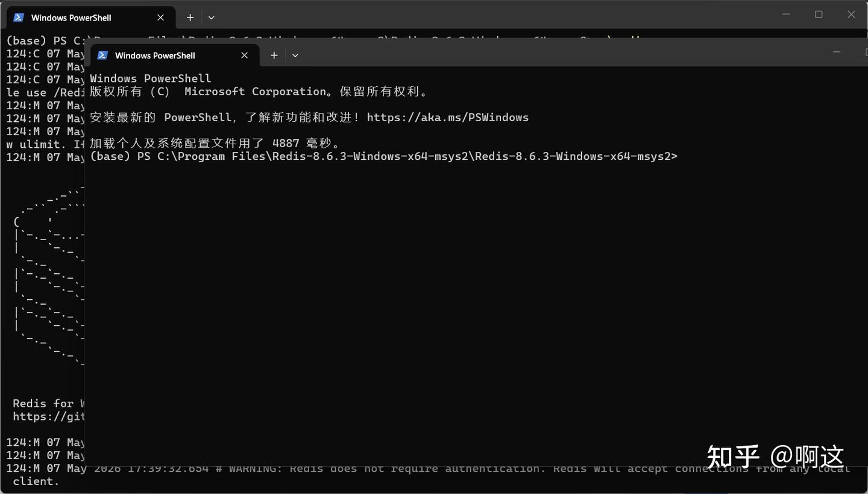
Task: Click the '4887 毫秒' profile load line
Action: click(215, 144)
